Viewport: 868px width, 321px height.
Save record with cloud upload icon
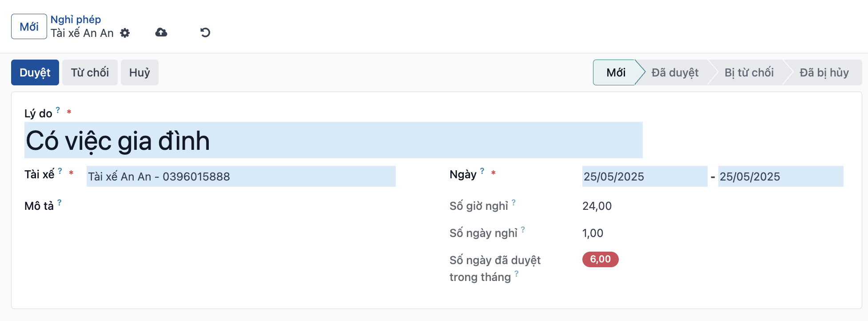point(161,32)
